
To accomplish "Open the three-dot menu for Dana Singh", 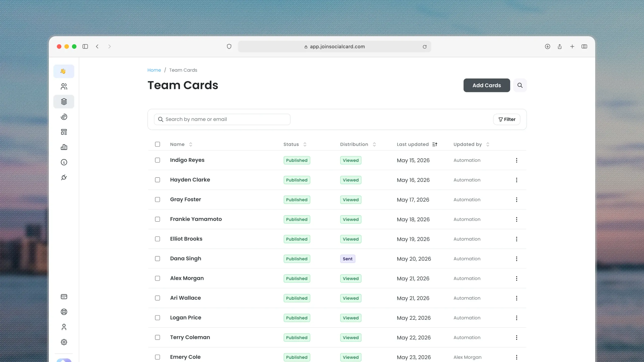I will pos(516,259).
